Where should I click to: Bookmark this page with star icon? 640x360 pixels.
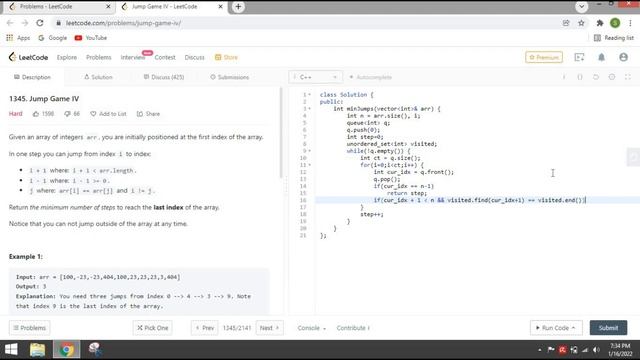[x=581, y=23]
